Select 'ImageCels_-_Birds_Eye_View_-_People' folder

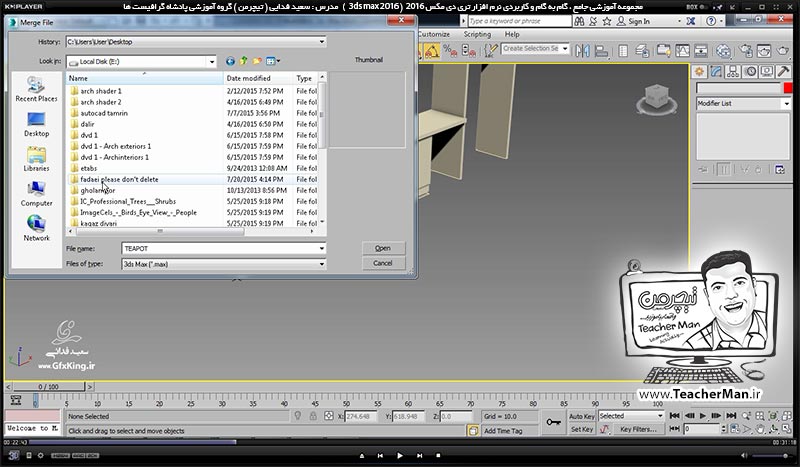tap(138, 212)
